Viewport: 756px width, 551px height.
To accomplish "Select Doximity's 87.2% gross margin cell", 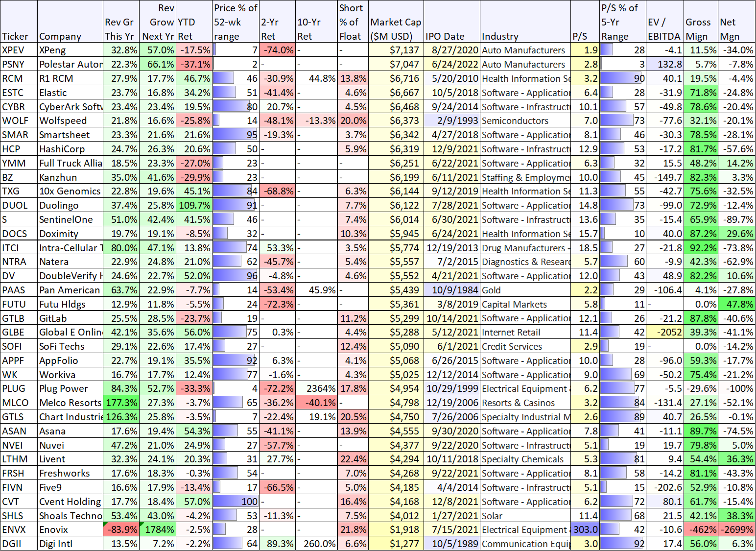I will pyautogui.click(x=701, y=234).
